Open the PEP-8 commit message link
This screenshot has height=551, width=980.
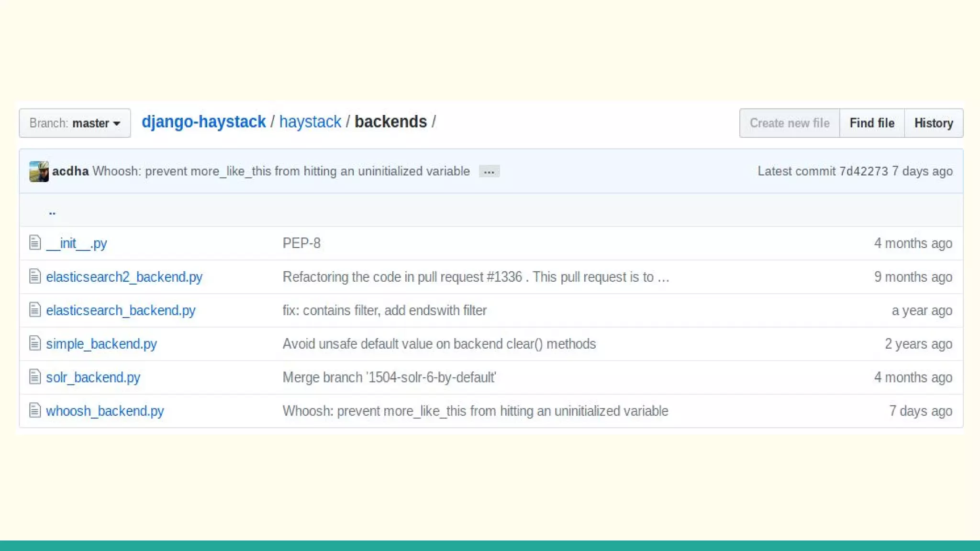click(301, 243)
